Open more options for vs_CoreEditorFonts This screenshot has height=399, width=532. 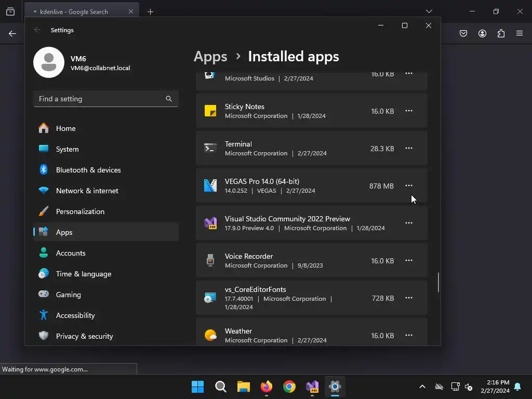tap(409, 298)
